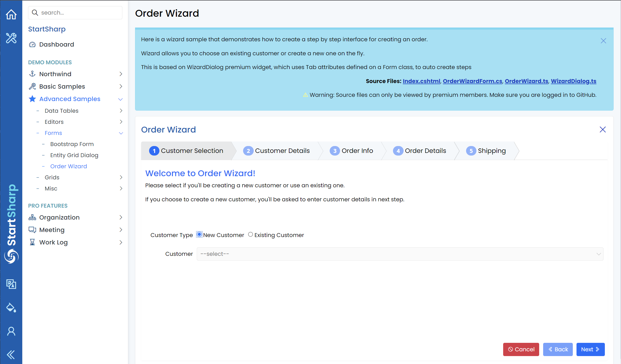621x364 pixels.
Task: Click the home icon in left rail
Action: (x=11, y=14)
